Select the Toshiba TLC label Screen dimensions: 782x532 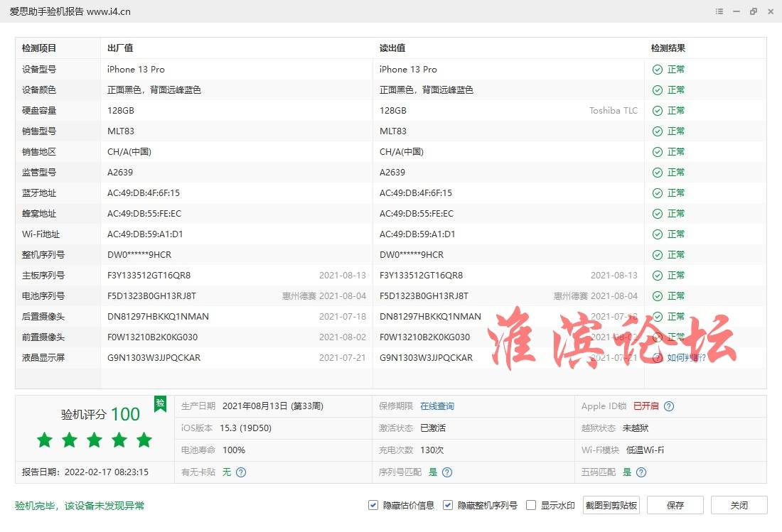614,111
